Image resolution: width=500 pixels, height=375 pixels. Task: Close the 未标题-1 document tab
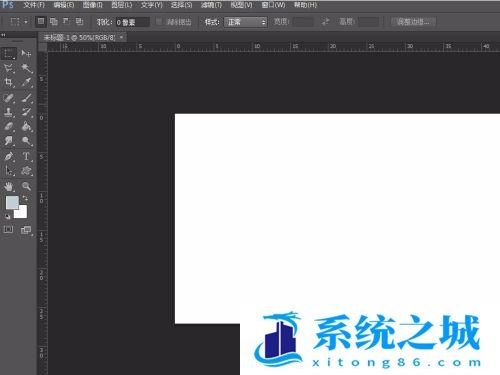pyautogui.click(x=121, y=37)
